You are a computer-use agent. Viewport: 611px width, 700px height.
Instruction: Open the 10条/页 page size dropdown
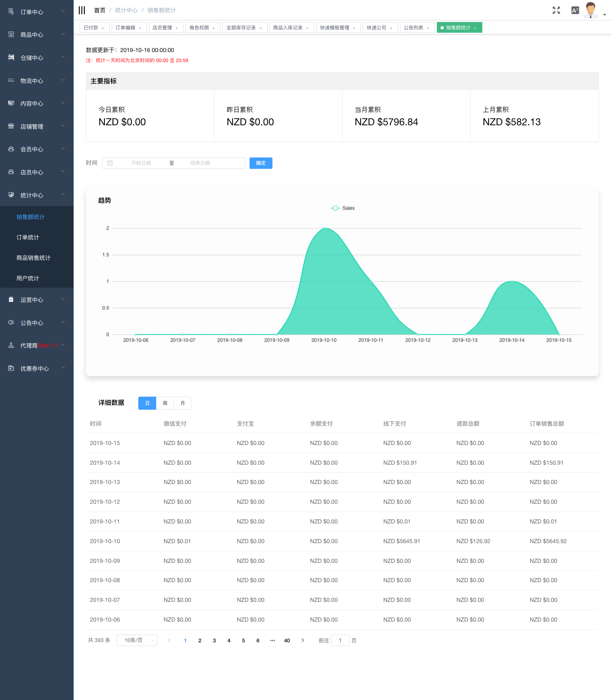pos(137,640)
